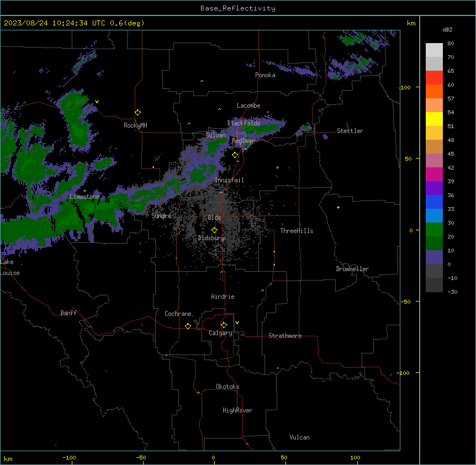This screenshot has height=465, width=476.
Task: Click the RockyMH label
Action: (135, 125)
